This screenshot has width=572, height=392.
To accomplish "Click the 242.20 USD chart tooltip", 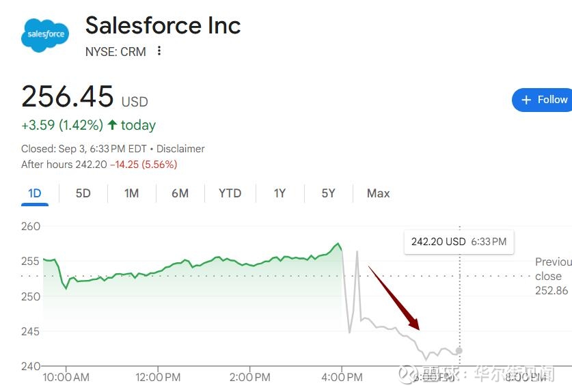I will tap(459, 242).
